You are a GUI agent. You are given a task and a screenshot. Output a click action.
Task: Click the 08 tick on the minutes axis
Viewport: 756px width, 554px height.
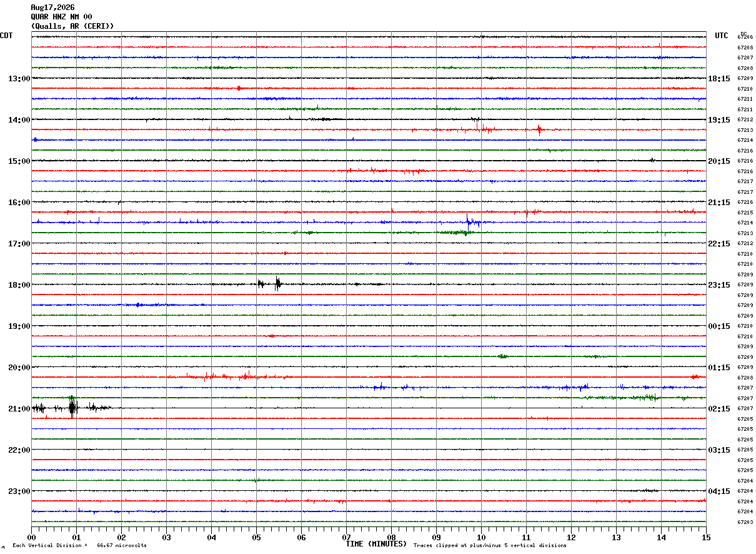[391, 537]
